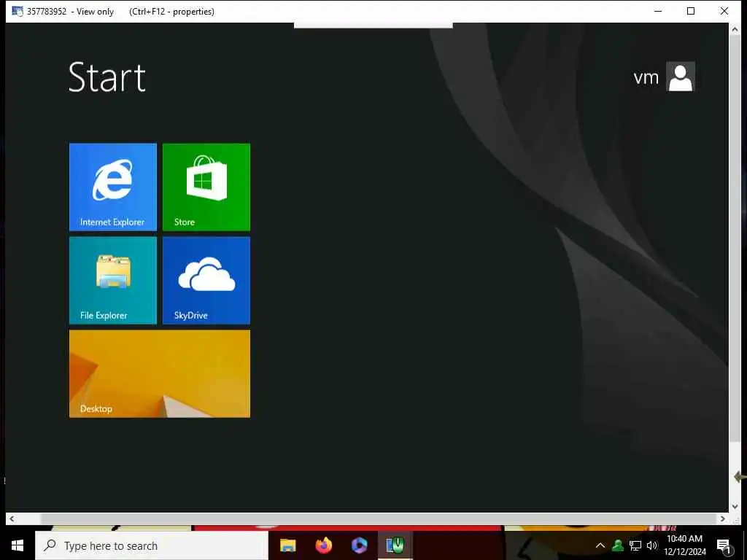Open the SkyDrive tile
This screenshot has width=747, height=560.
point(206,281)
